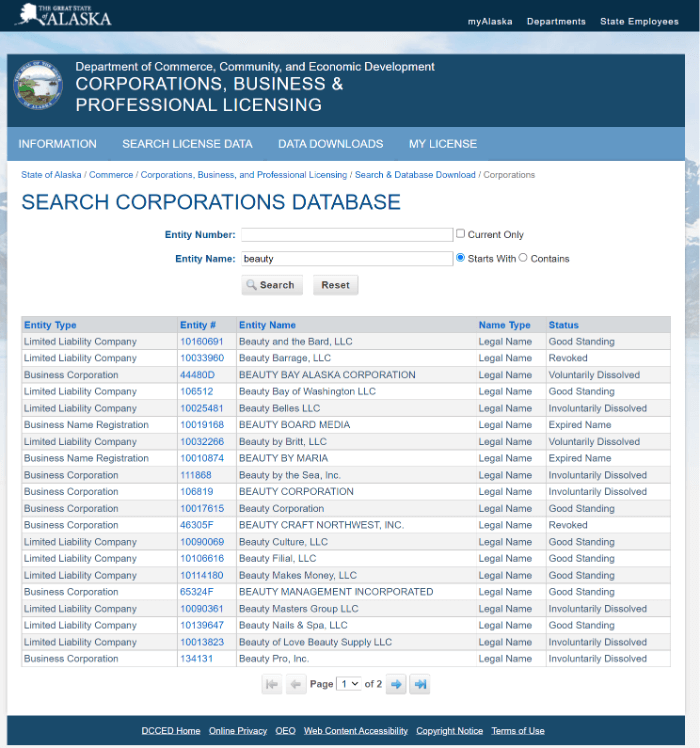Click into the Entity Name field

pyautogui.click(x=347, y=259)
